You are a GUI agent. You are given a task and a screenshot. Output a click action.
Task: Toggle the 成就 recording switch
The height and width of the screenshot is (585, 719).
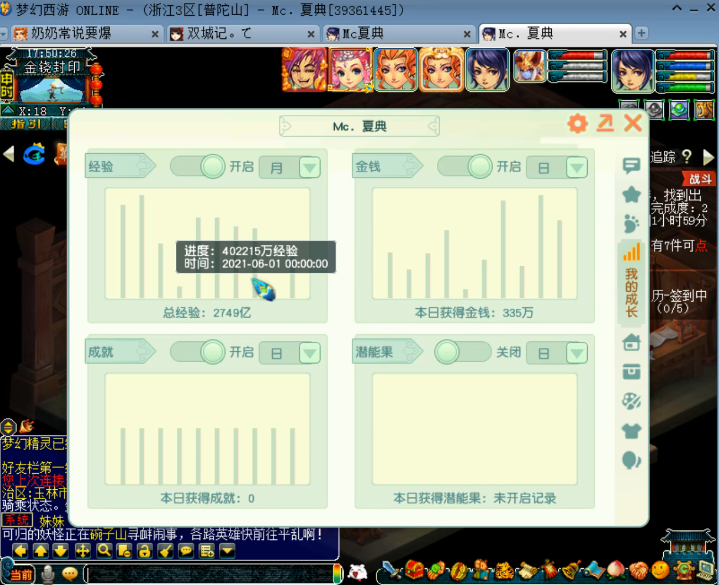pyautogui.click(x=198, y=352)
